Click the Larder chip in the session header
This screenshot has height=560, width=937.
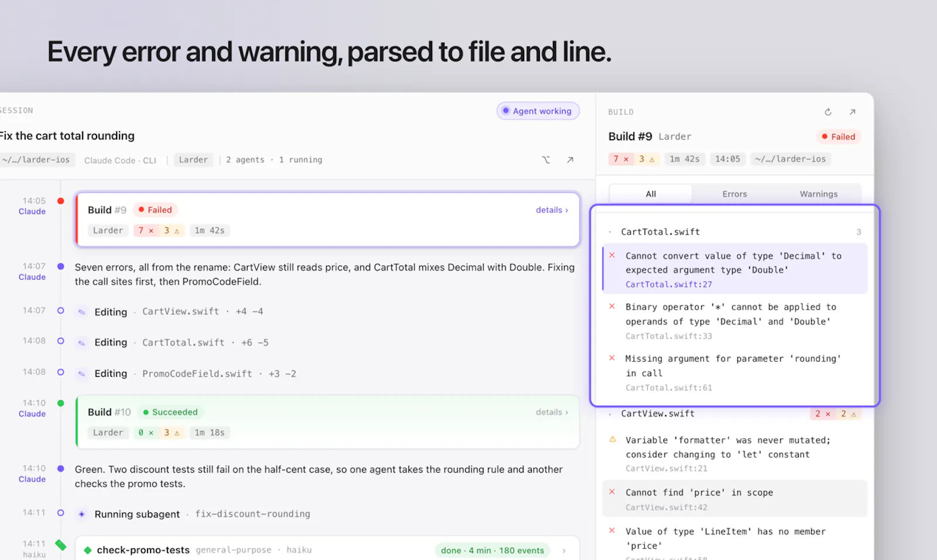tap(193, 160)
